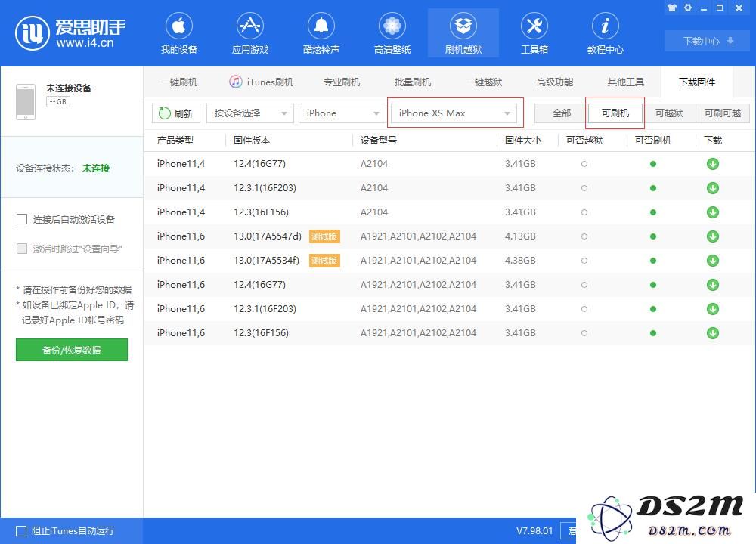756x544 pixels.
Task: Open the 应用游戏 apps and games section
Action: 249,33
